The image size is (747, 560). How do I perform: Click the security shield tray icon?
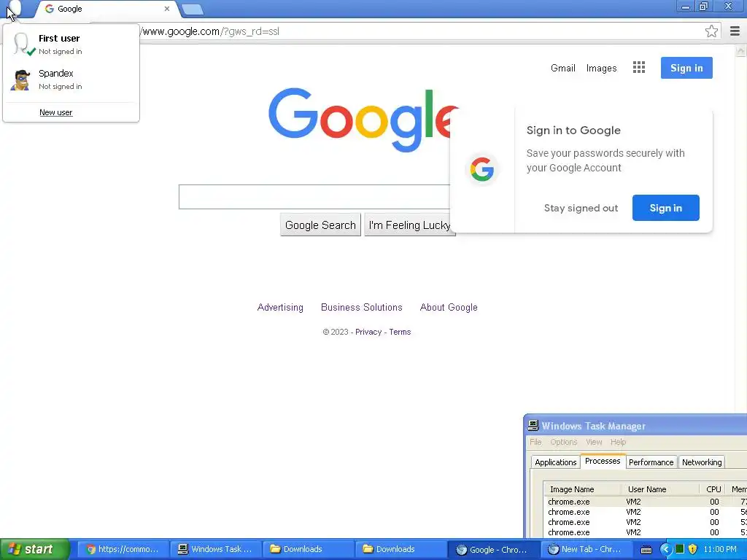tap(692, 549)
